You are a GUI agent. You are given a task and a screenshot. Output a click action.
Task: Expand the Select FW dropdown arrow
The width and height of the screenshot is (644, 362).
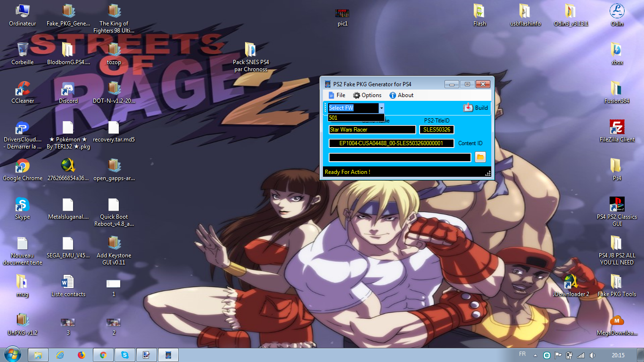point(381,108)
